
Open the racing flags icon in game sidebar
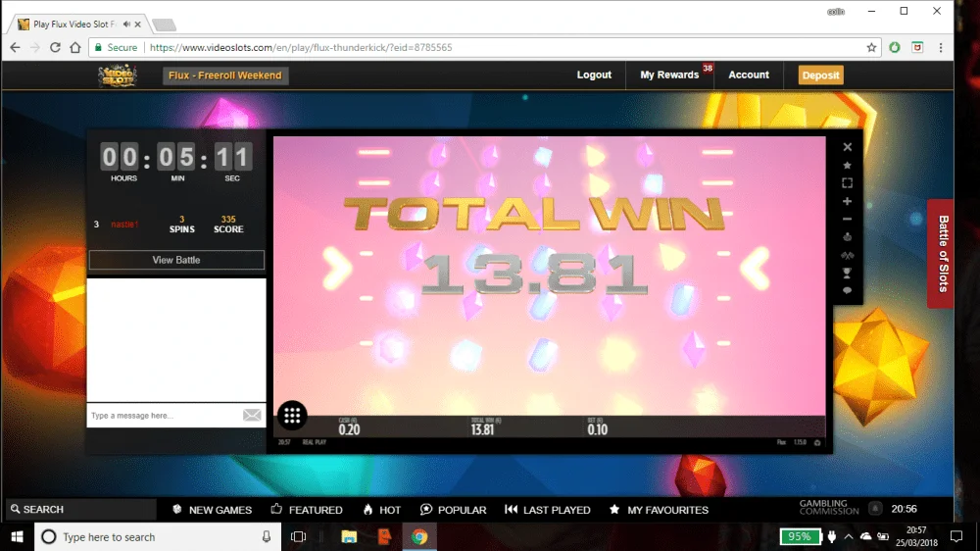pos(847,255)
